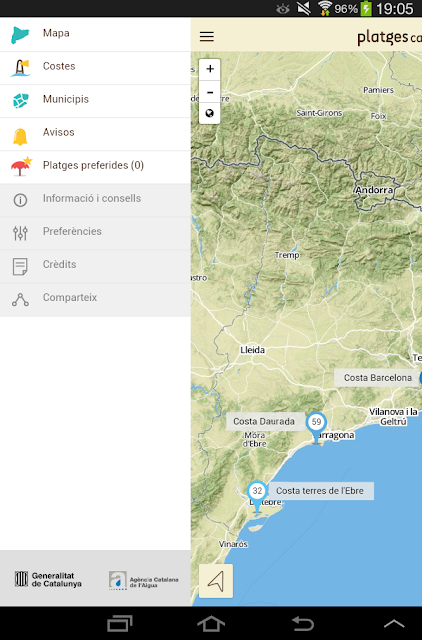The image size is (422, 640).
Task: Tap Android back navigation button
Action: [302, 623]
